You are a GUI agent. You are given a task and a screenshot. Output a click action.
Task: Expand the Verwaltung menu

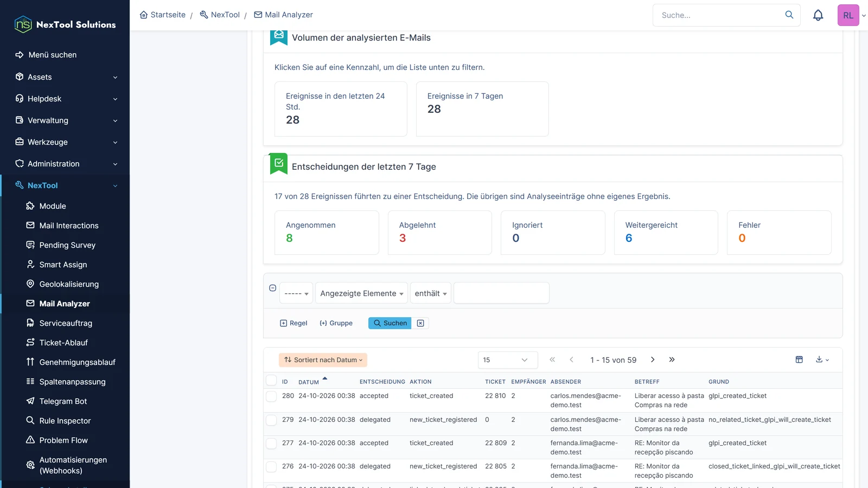[x=65, y=120]
